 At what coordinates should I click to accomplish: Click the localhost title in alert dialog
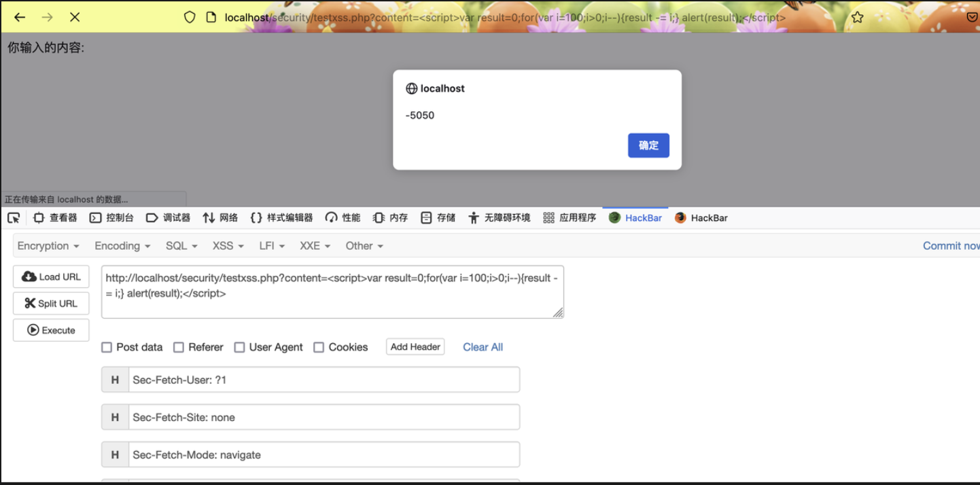click(x=442, y=88)
